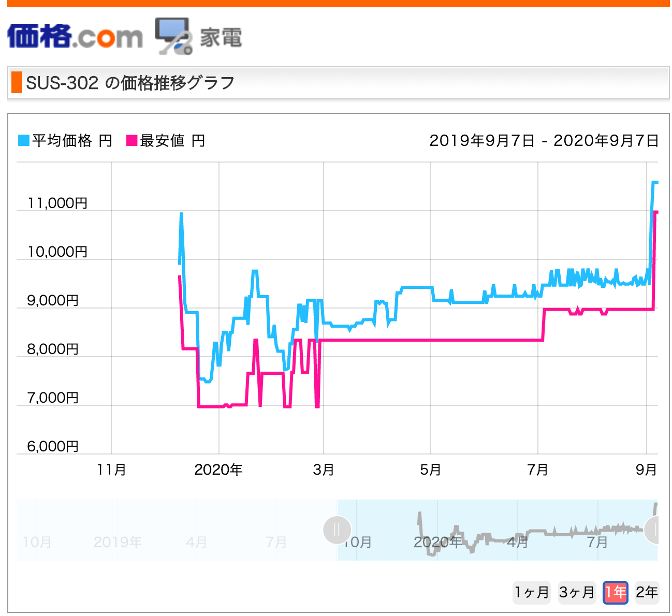Switch to the 3ヶ月 range
Image resolution: width=672 pixels, height=616 pixels.
click(x=577, y=592)
